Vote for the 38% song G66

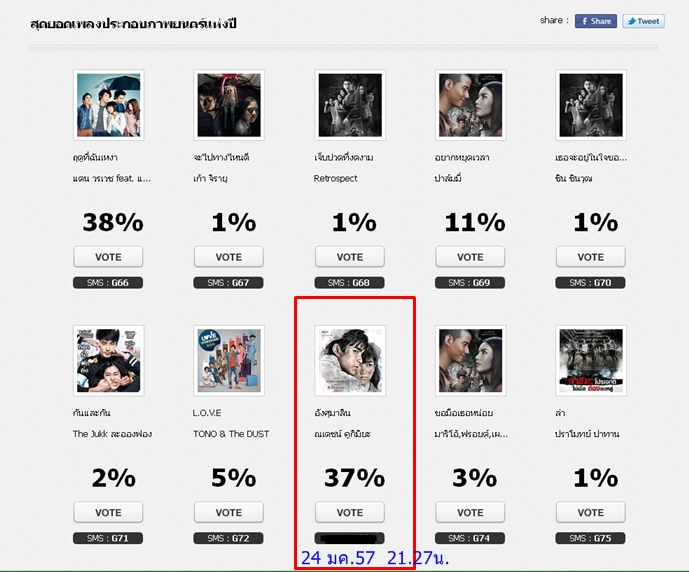tap(108, 257)
